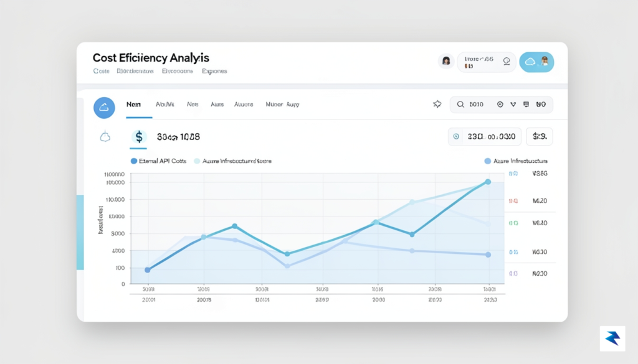
Task: Open the "Expones" link under the title
Action: pyautogui.click(x=214, y=71)
